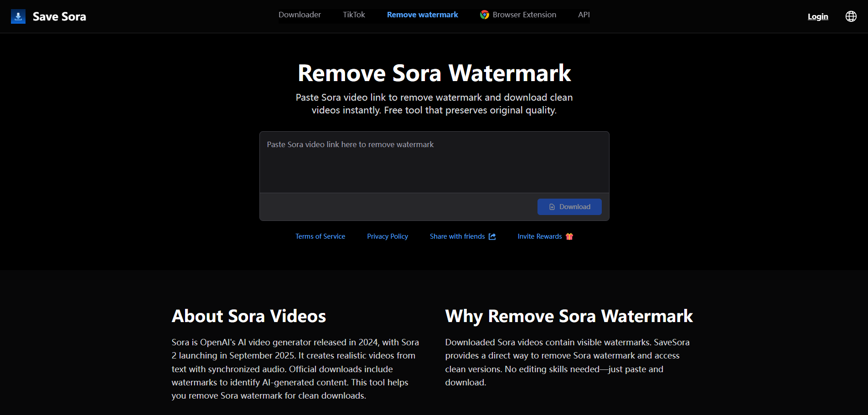Image resolution: width=868 pixels, height=415 pixels.
Task: Click the download arrow in the Save Sora logo
Action: tap(18, 16)
